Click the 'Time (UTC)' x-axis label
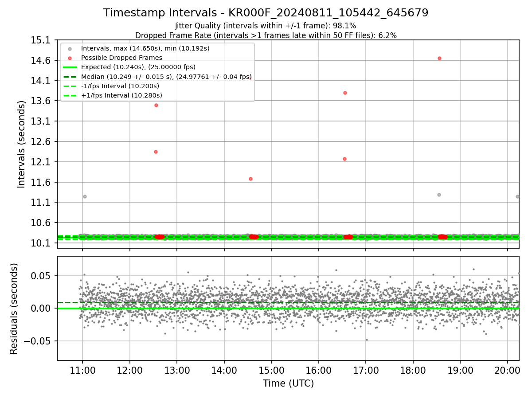 click(x=288, y=383)
